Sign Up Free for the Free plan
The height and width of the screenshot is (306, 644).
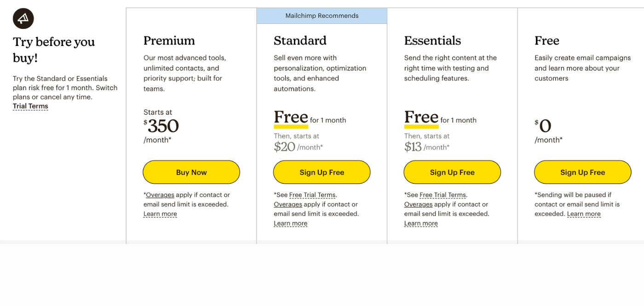point(583,172)
